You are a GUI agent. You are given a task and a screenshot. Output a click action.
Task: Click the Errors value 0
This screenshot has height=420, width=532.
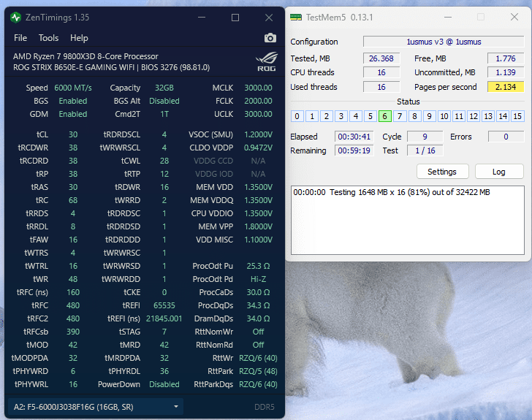(x=506, y=137)
